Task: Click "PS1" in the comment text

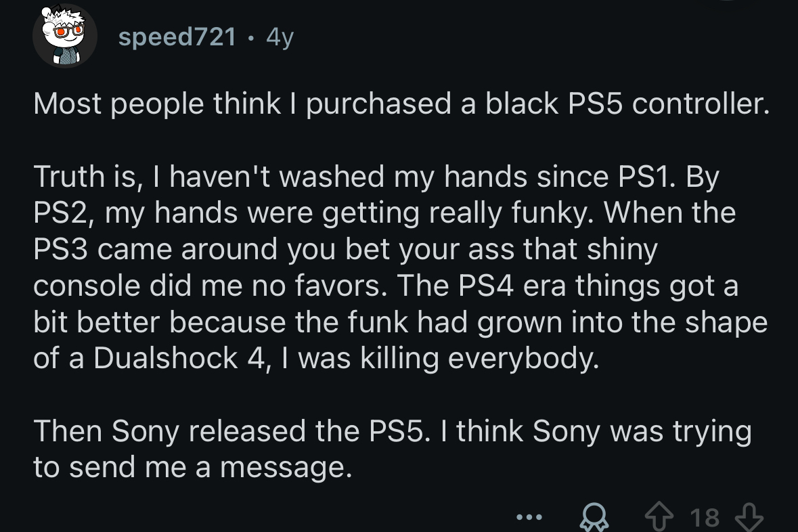Action: [x=642, y=177]
